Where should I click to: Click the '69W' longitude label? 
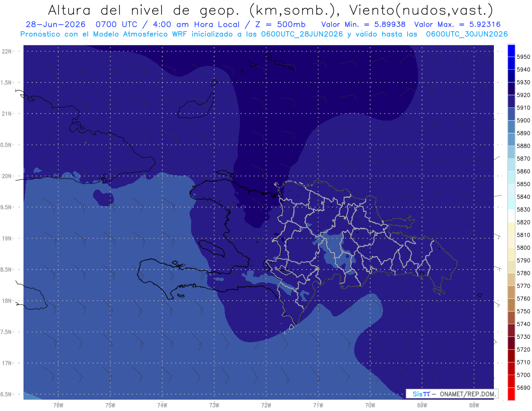click(x=422, y=405)
